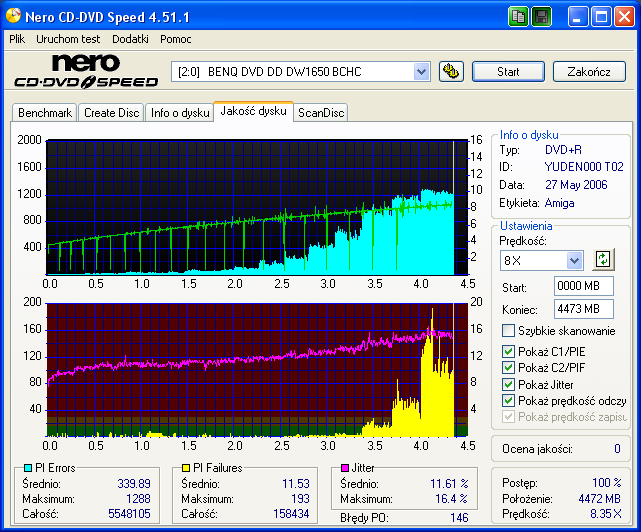Viewport: 641px width, 532px height.
Task: Click PI Failures Maksimum value 193
Action: pyautogui.click(x=300, y=499)
